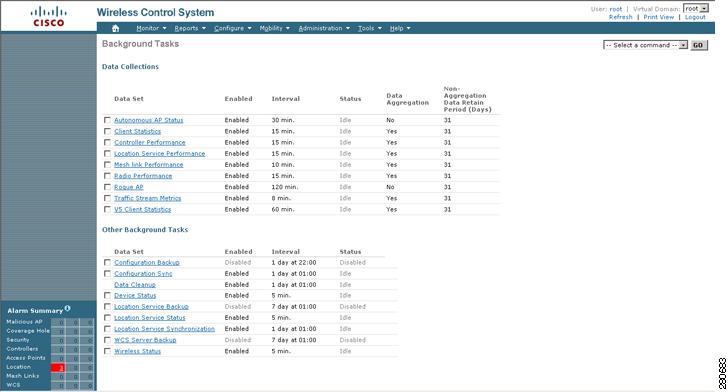Screen dimensions: 728x392
Task: Tick the Client Statistics checkbox
Action: pyautogui.click(x=107, y=131)
